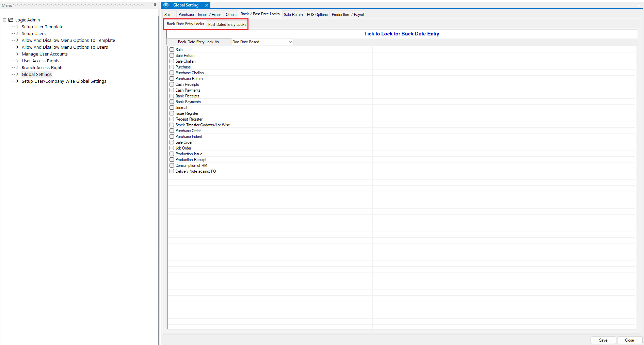Select Global Settings in the tree
Screen dimensions: 644x345
[37, 75]
